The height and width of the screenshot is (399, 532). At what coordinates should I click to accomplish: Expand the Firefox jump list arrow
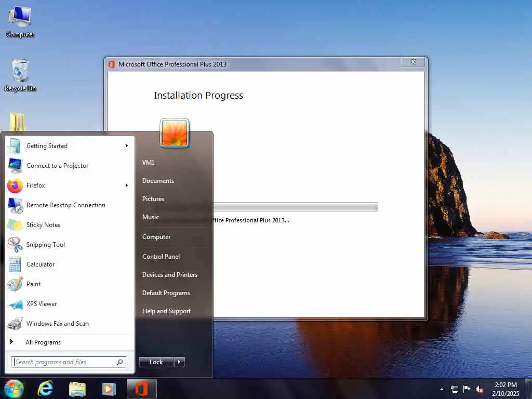127,185
